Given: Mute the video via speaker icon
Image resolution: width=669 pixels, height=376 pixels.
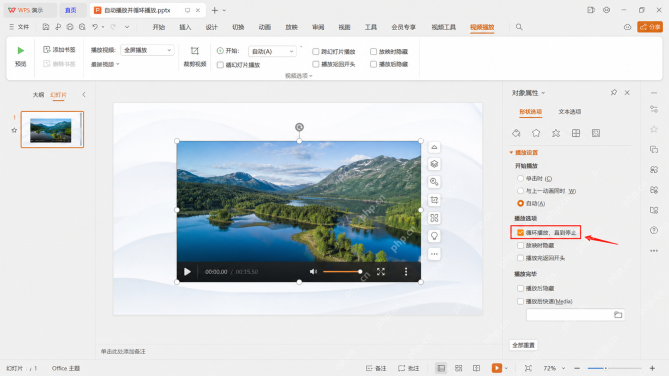Looking at the screenshot, I should [x=313, y=271].
